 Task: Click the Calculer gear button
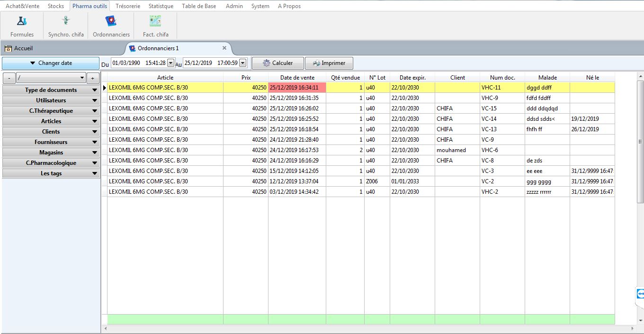(278, 63)
